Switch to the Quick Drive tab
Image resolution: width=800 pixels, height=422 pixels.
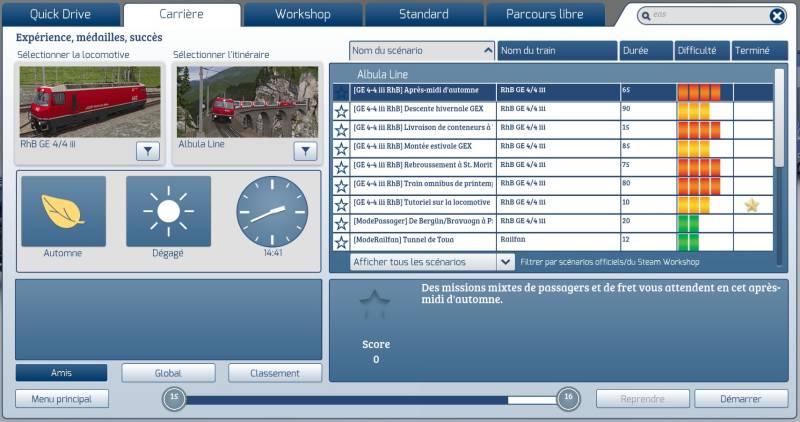pyautogui.click(x=61, y=14)
